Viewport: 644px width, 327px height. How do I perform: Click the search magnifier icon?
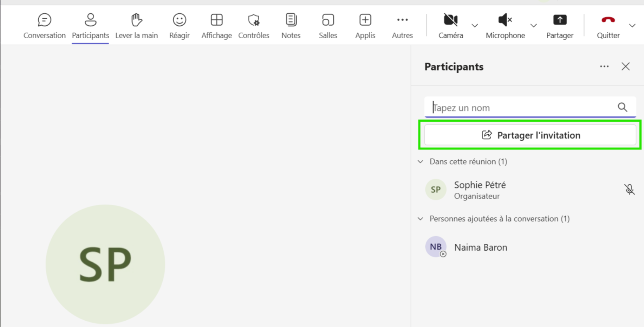click(622, 107)
